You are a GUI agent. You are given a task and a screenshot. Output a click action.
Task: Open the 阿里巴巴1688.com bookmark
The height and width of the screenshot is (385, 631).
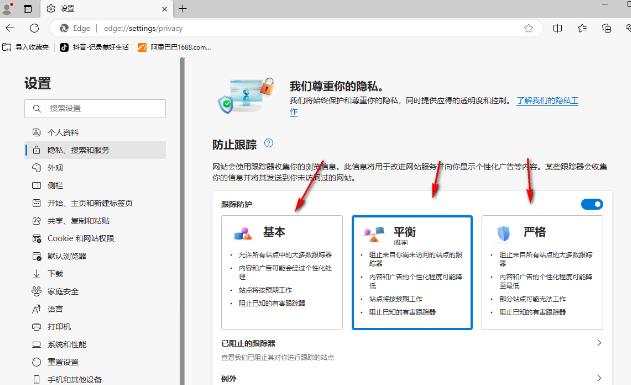tap(174, 47)
